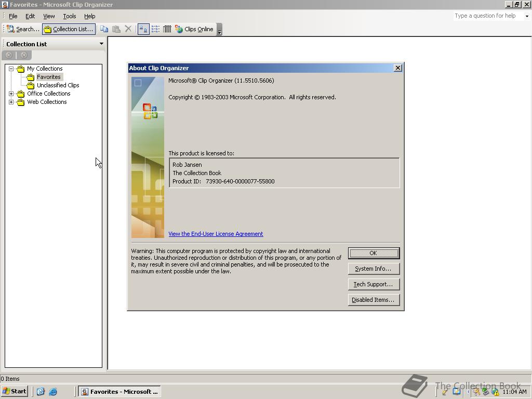Collapse the My Collections tree node
The width and height of the screenshot is (532, 399).
point(11,69)
